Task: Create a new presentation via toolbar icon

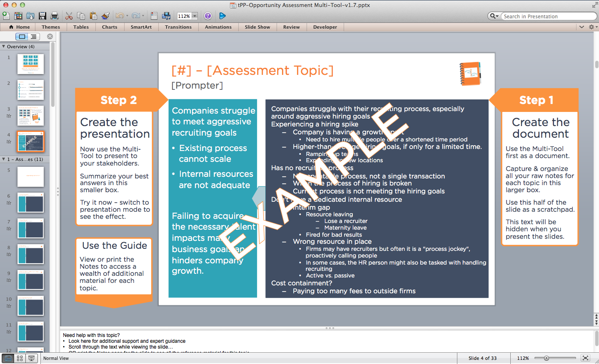Action: 6,16
